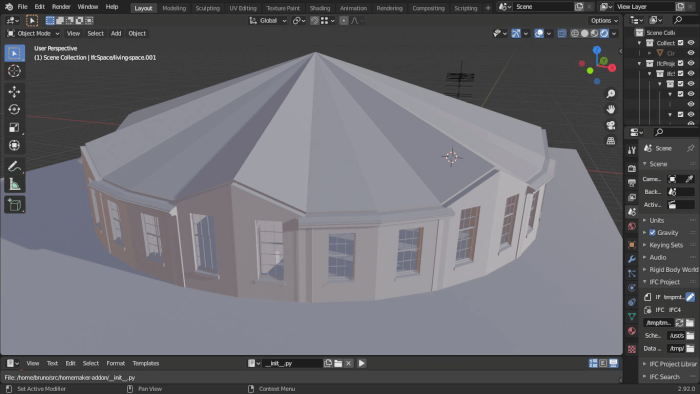700x394 pixels.
Task: Run the script with the play button
Action: pos(362,363)
